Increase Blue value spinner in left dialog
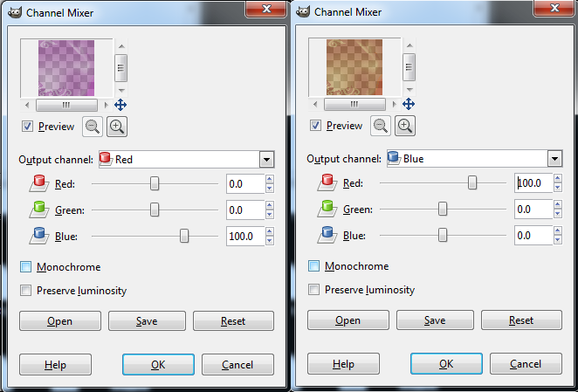The image size is (578, 392). point(270,232)
